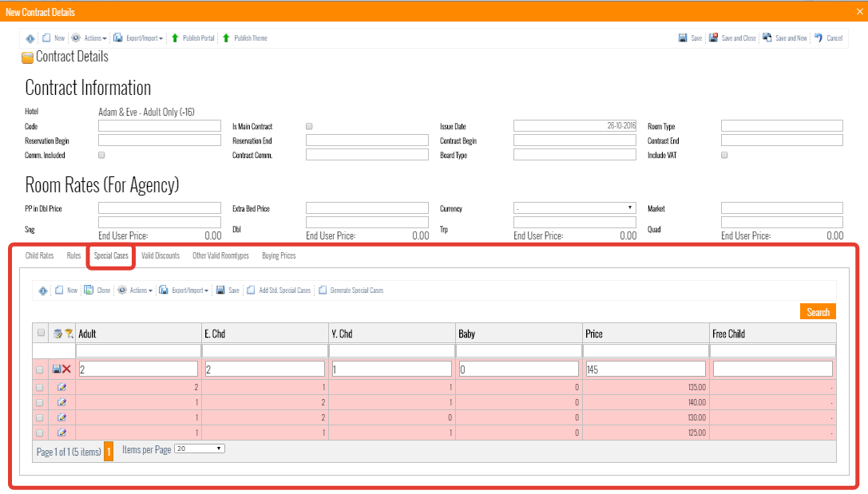Click the Save and Close icon
Viewport: 868px width, 494px height.
[714, 38]
